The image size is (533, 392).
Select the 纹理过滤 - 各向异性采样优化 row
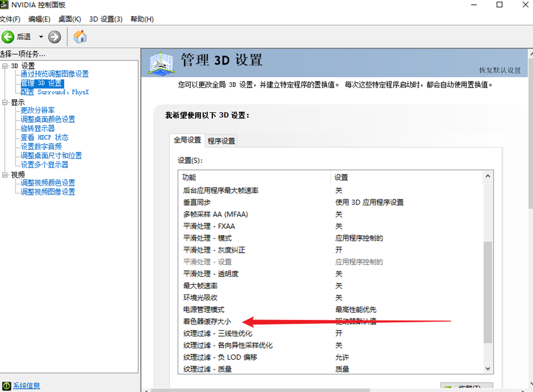330,345
